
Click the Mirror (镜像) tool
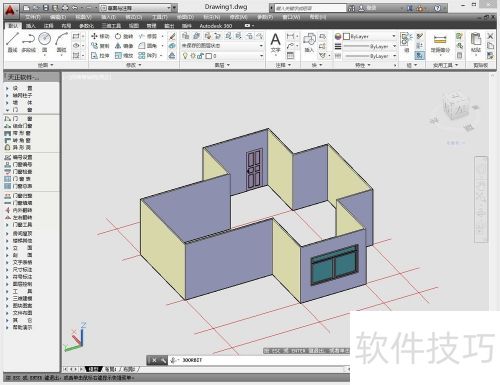[124, 46]
